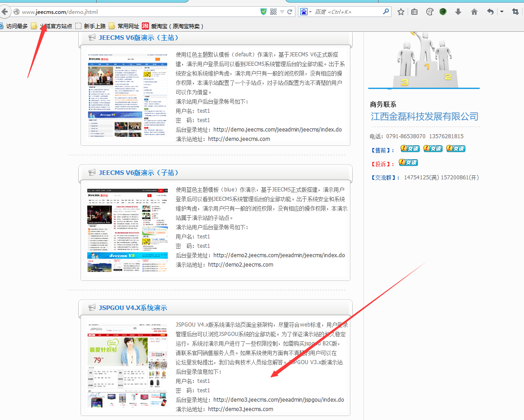Click group number 157200861(开)

coord(460,178)
